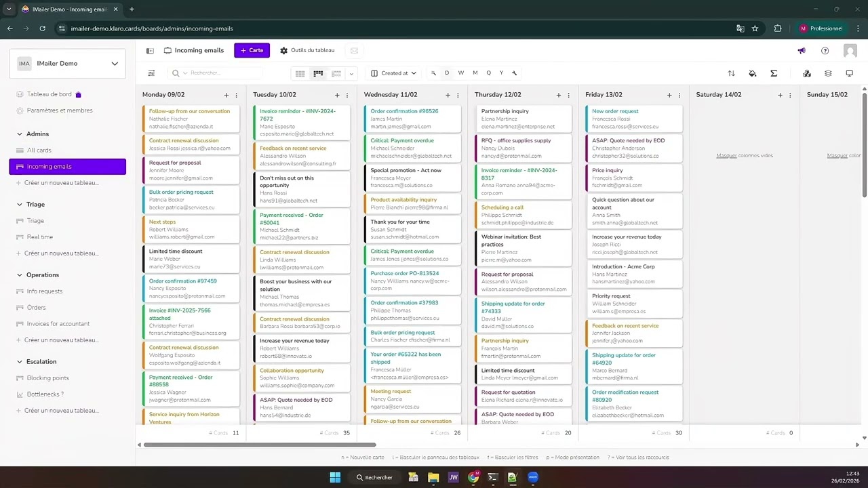Open the paint bucket color tool
Viewport: 868px width, 488px height.
click(x=752, y=73)
